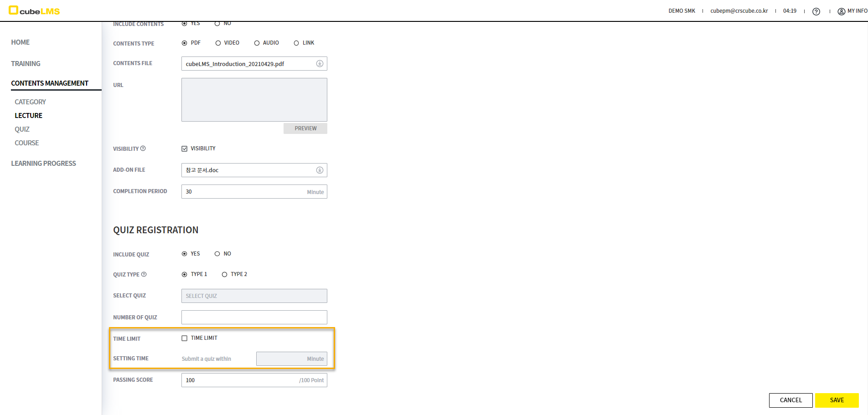Set Include Quiz to NO
The width and height of the screenshot is (868, 415).
coord(217,254)
